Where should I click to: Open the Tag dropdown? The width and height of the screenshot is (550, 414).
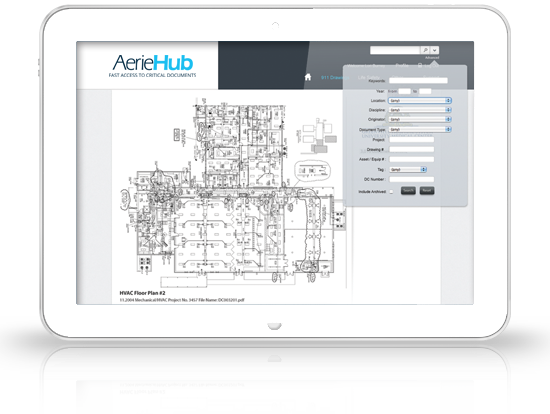coord(408,169)
